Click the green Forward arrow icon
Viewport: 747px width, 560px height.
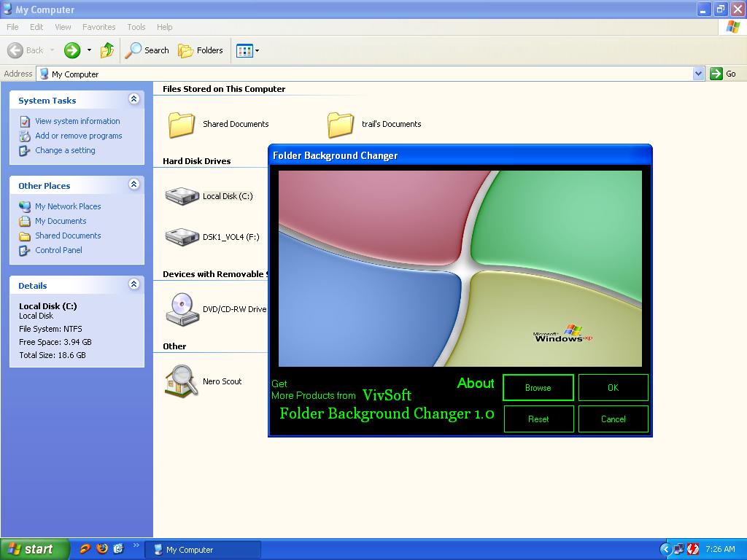[x=72, y=50]
